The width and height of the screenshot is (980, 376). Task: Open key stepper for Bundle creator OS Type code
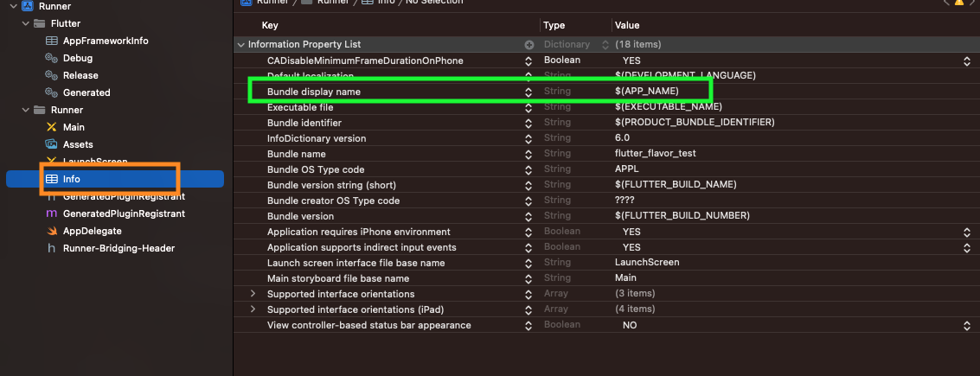(x=528, y=201)
